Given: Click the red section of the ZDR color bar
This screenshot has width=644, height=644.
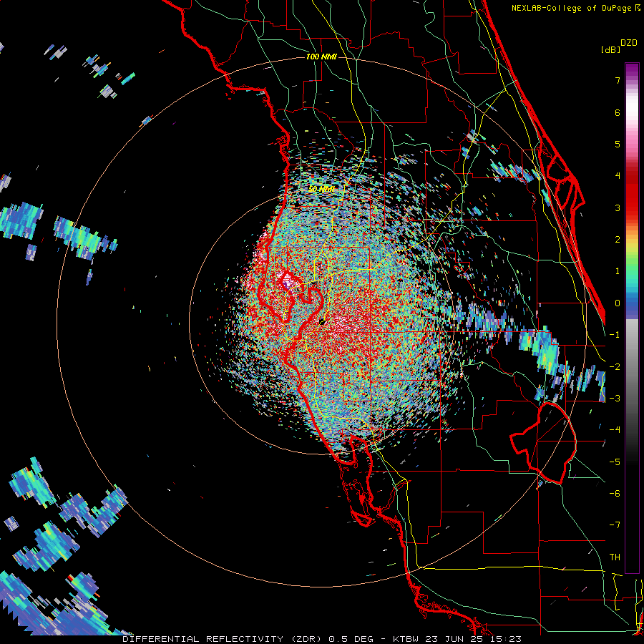Looking at the screenshot, I should [632, 197].
